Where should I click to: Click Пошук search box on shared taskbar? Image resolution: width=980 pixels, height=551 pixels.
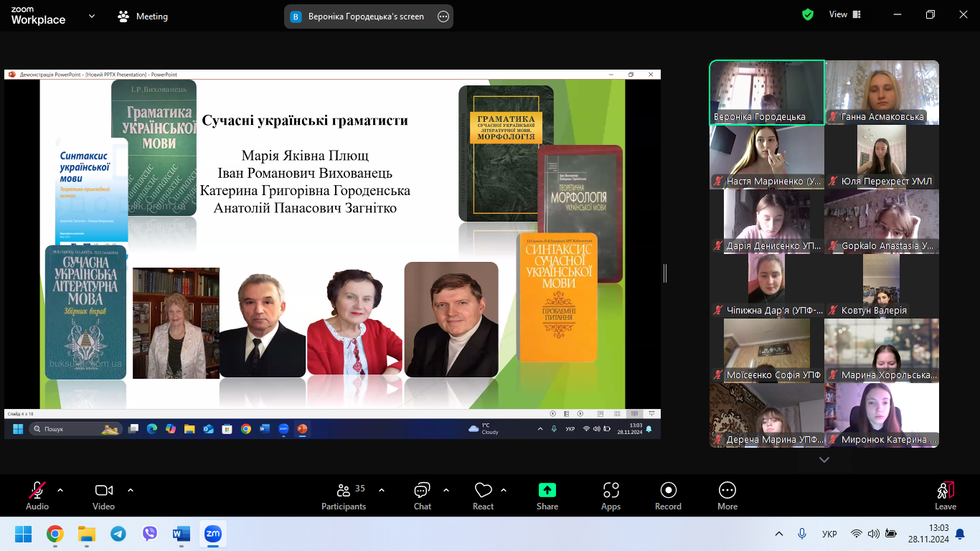pyautogui.click(x=75, y=429)
